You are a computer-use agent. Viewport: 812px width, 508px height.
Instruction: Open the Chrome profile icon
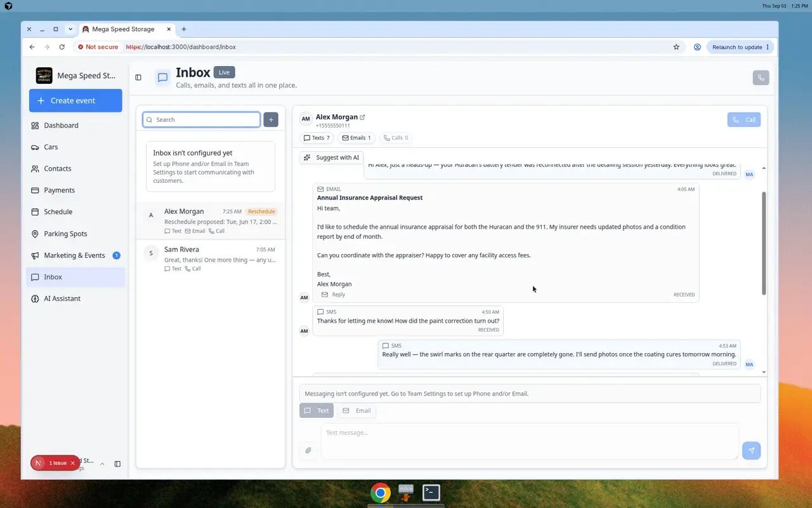point(697,47)
